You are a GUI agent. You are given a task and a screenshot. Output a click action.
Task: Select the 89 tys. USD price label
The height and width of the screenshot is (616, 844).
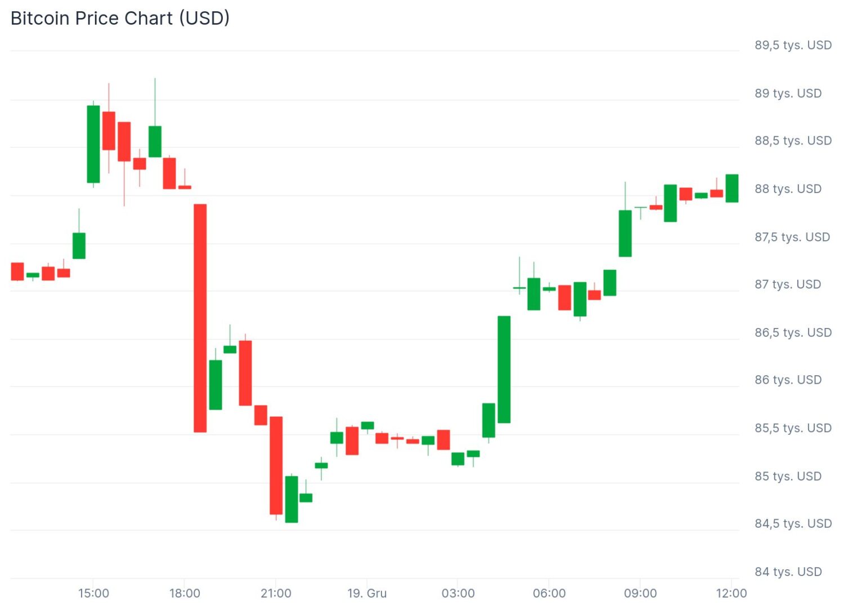pos(788,93)
